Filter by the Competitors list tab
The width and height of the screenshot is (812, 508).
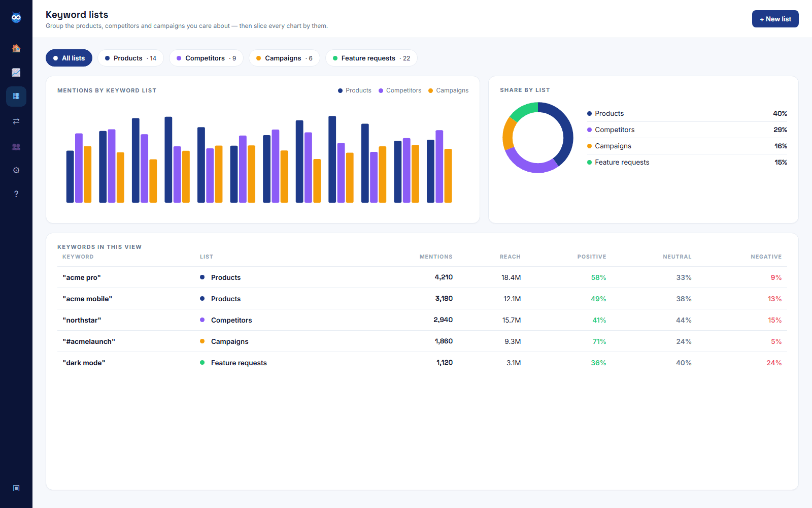(x=206, y=58)
